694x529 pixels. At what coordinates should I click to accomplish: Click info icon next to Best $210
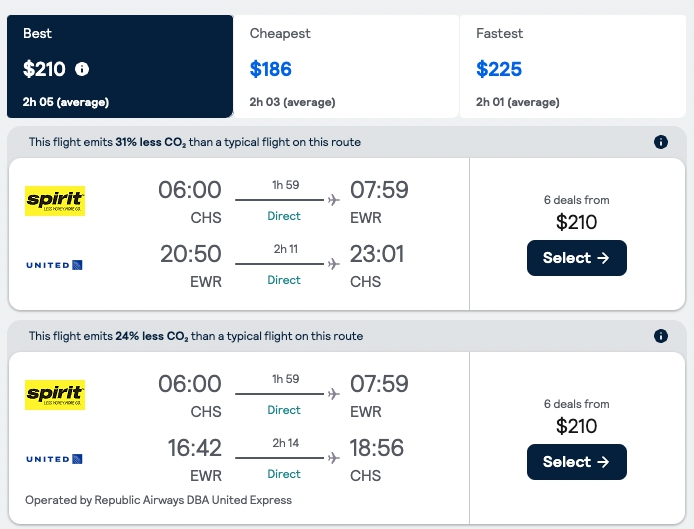(82, 69)
